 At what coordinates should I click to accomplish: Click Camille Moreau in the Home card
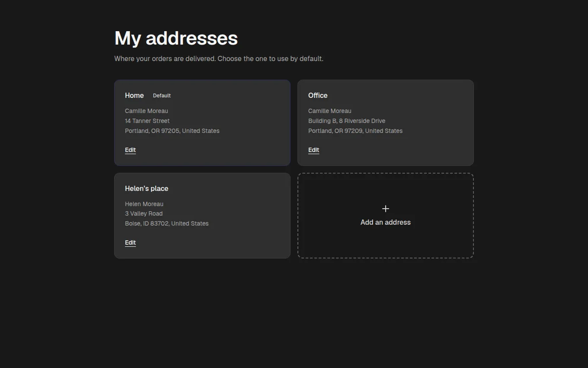pos(147,111)
